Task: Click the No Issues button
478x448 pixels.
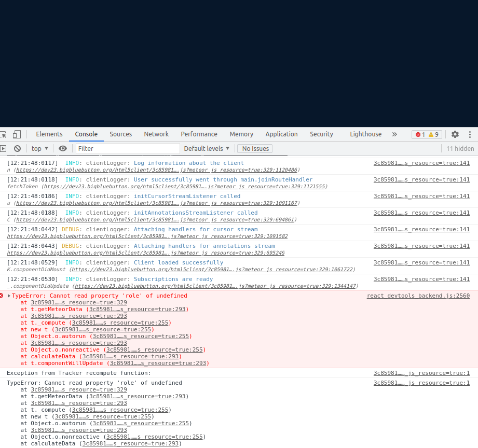Action: [255, 149]
